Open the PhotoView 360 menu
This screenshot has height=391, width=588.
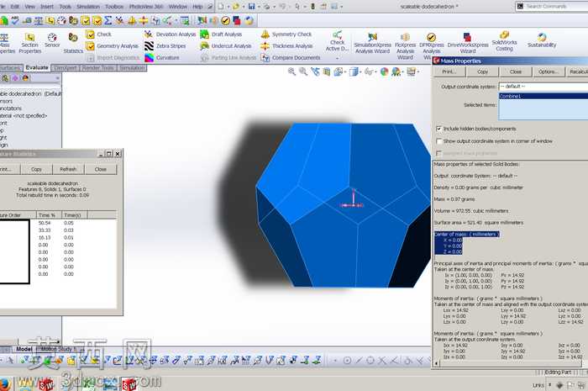(146, 7)
